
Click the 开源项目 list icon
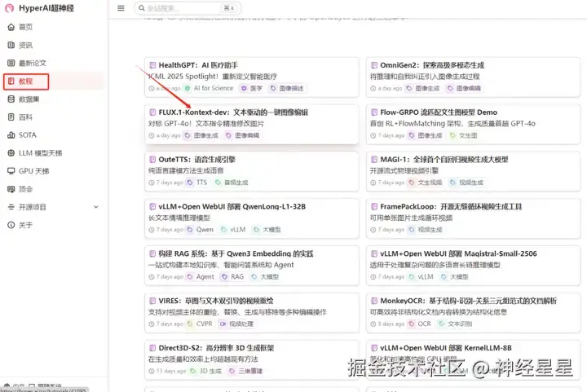pyautogui.click(x=11, y=207)
